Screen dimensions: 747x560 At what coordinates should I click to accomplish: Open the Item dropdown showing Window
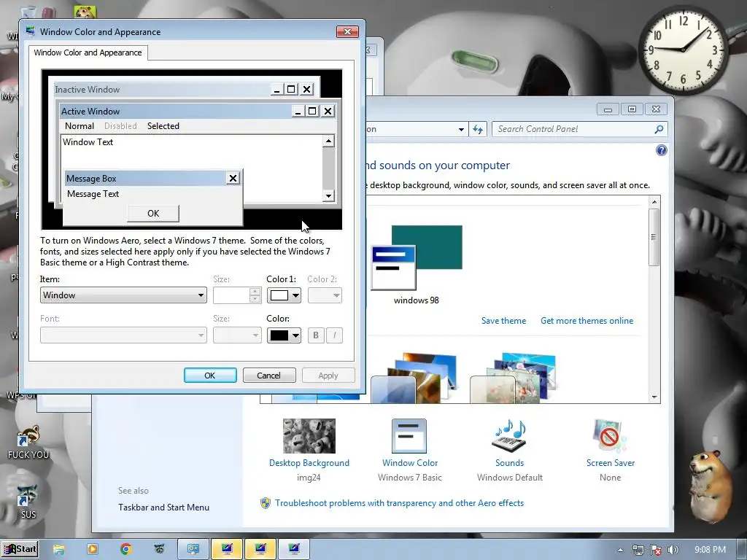point(123,295)
